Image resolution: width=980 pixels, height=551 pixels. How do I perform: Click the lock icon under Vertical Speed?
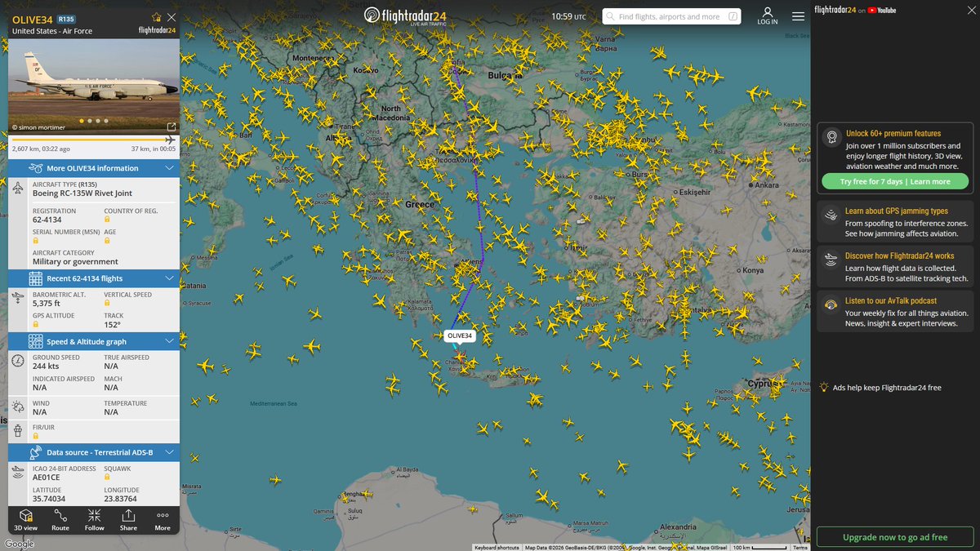tap(107, 304)
